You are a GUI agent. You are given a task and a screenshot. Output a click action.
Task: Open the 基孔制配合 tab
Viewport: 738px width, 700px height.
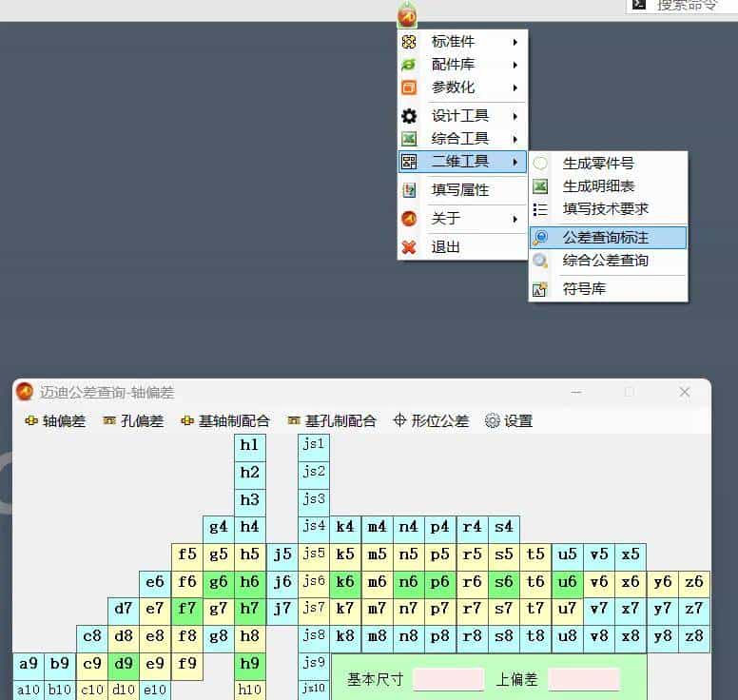click(332, 420)
